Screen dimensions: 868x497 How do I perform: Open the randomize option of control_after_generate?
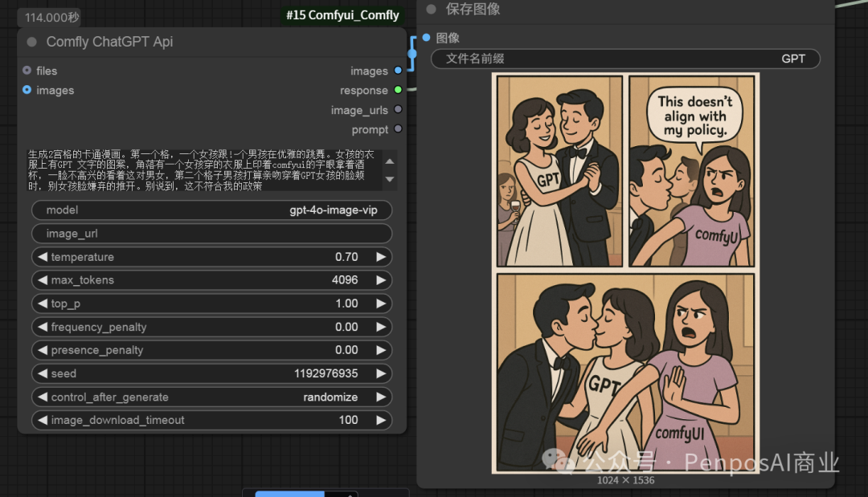click(x=330, y=397)
